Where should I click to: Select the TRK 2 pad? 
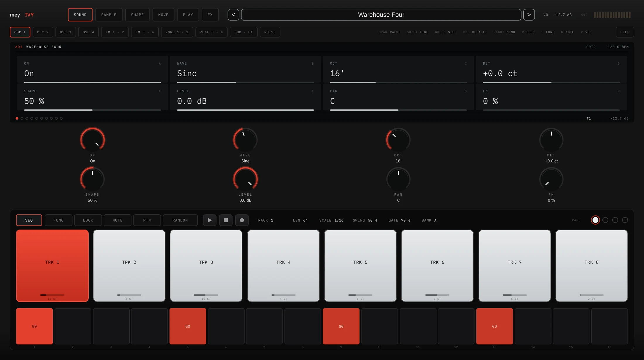pos(129,266)
